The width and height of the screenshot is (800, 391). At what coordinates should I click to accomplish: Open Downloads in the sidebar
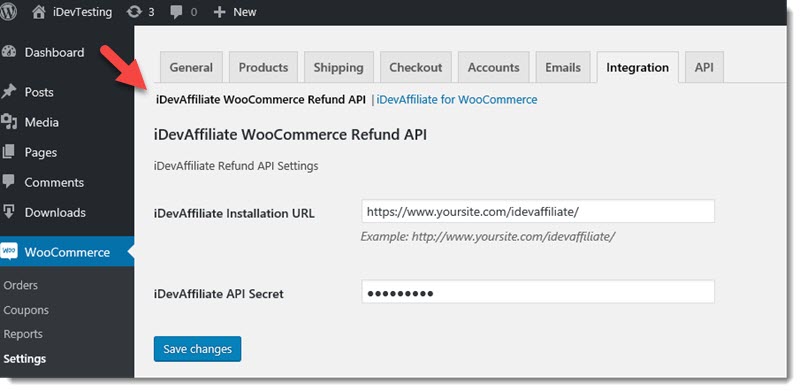coord(55,212)
